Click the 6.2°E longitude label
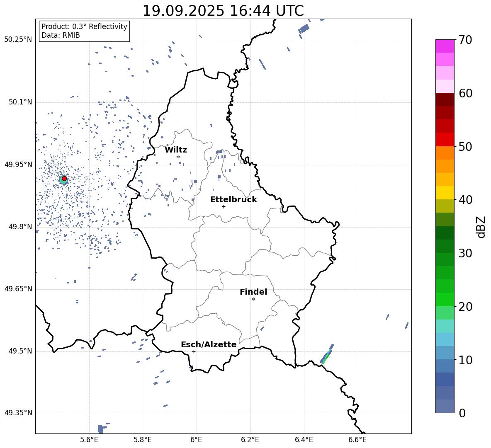Screen dimensions: 491x448 (250, 440)
